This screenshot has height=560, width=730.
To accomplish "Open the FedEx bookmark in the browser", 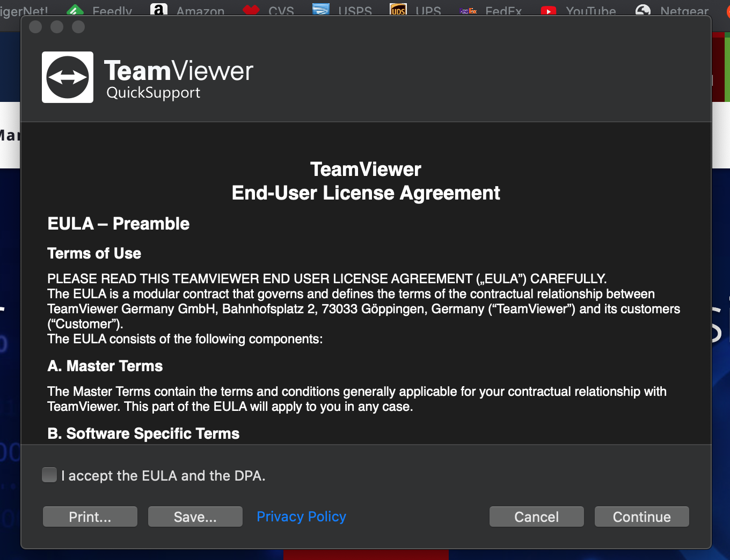I will [491, 10].
